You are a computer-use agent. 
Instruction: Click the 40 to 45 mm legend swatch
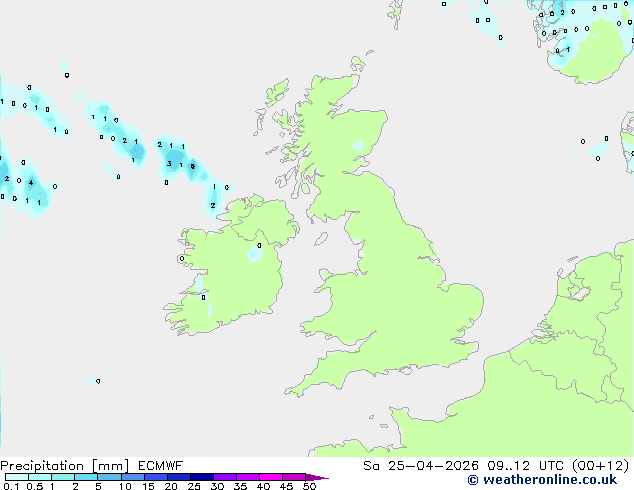271,477
